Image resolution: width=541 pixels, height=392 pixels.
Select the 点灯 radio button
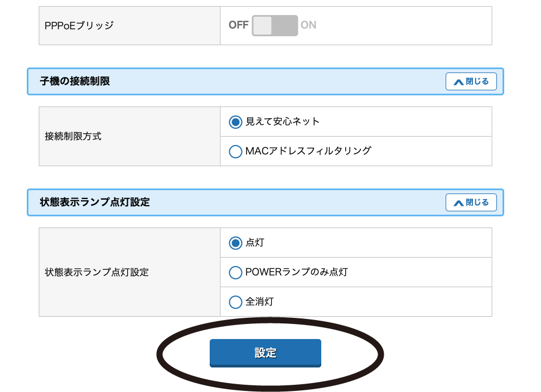click(x=236, y=243)
